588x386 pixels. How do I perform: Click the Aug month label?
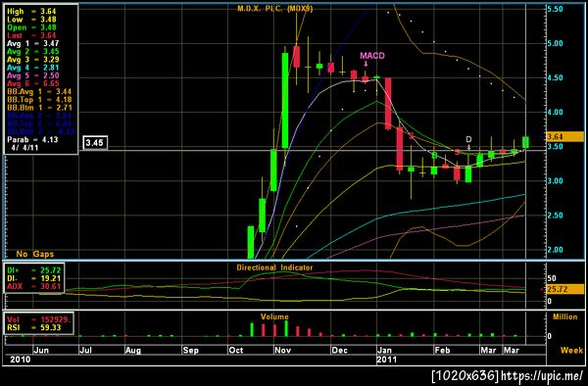133,351
